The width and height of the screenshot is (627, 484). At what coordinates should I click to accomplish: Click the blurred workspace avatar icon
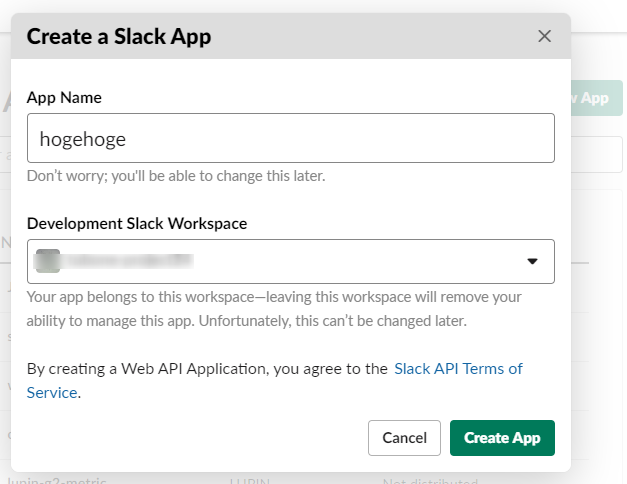coord(48,261)
